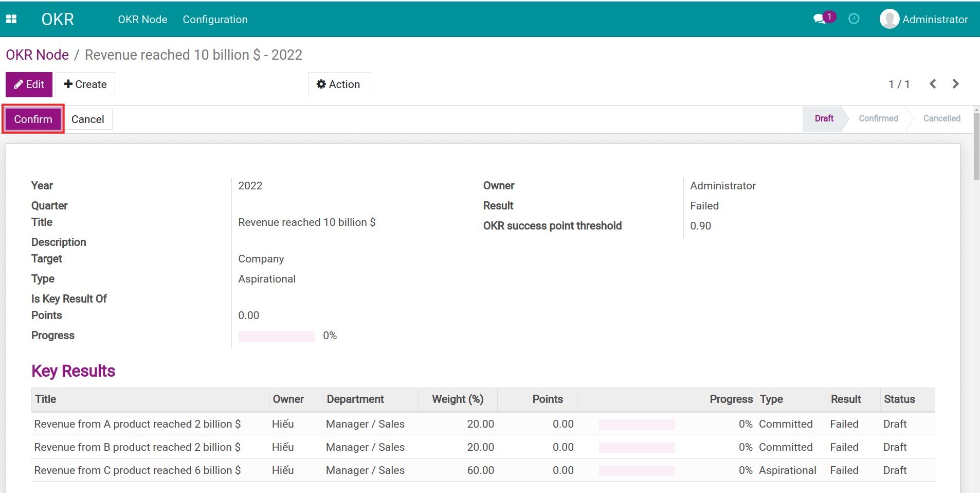Open the Administrator user menu
This screenshot has width=980, height=493.
[x=924, y=19]
